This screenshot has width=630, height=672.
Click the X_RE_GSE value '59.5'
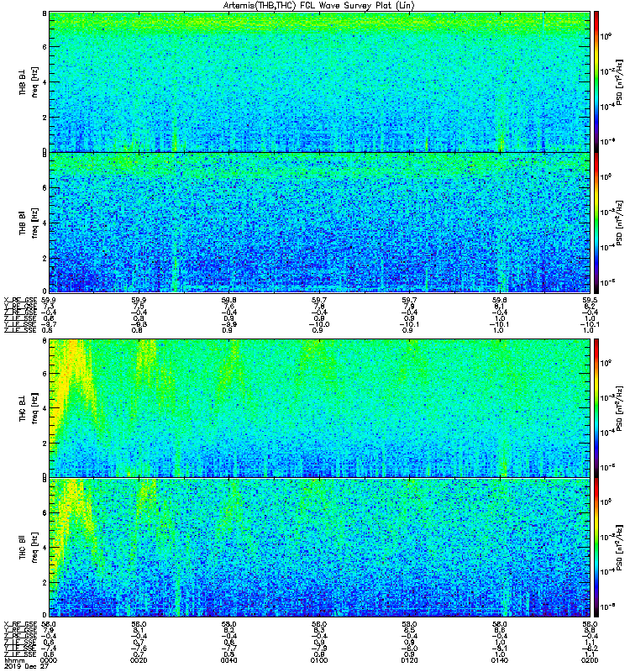590,300
